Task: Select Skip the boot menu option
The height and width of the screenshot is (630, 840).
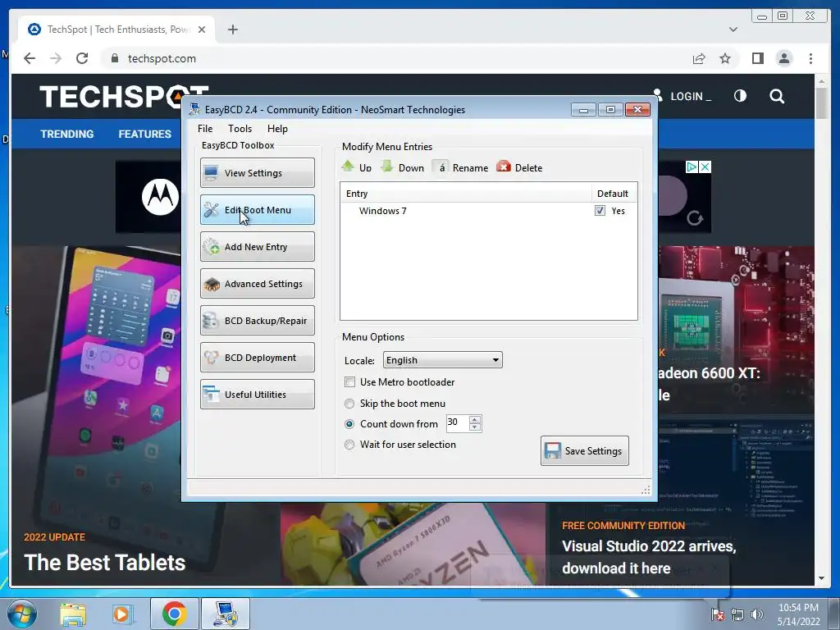Action: click(x=349, y=404)
